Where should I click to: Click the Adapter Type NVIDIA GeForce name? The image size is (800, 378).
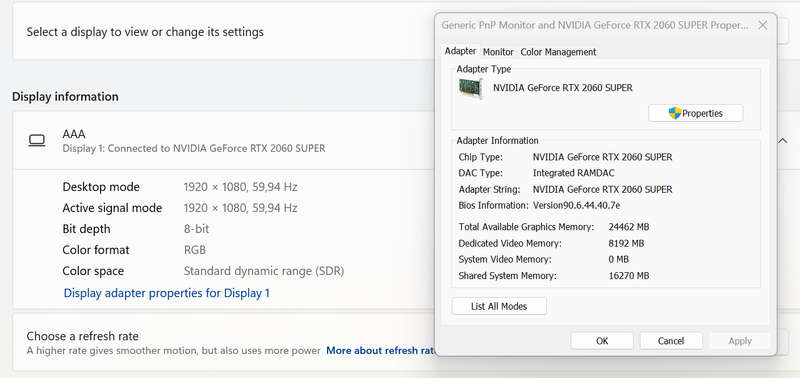tap(563, 88)
